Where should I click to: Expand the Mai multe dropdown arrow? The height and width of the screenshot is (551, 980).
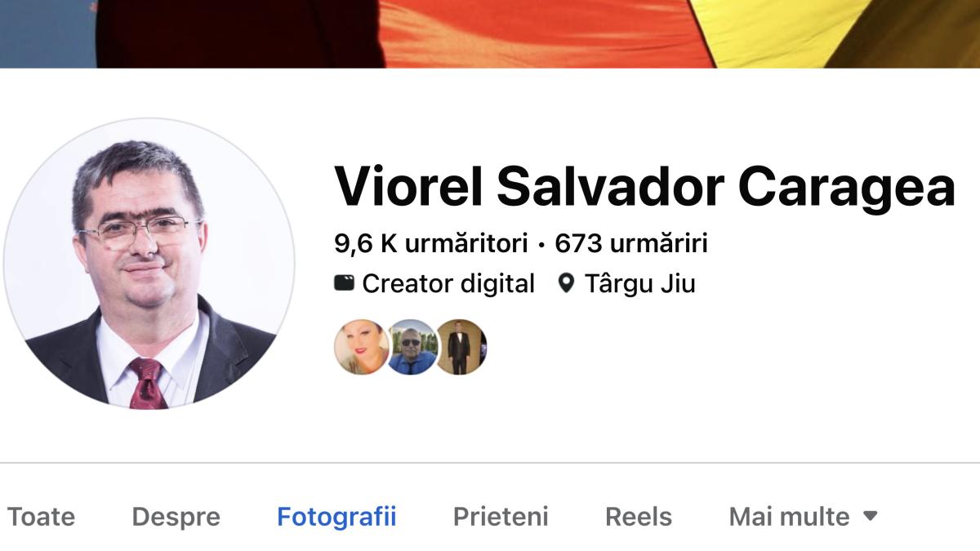pos(871,516)
